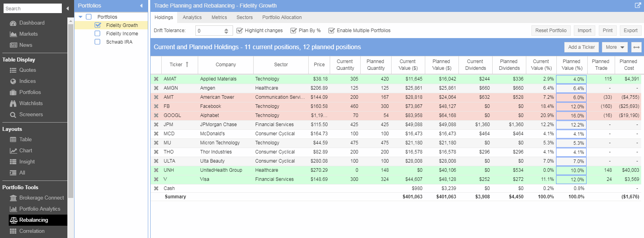Toggle the root Portfolios checkbox
Screen dimensions: 644x238
(89, 17)
